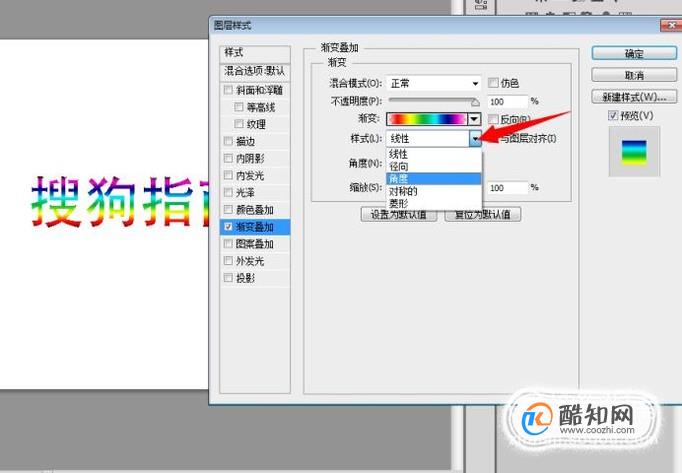
Task: Click 复位为默认值 button
Action: [483, 215]
